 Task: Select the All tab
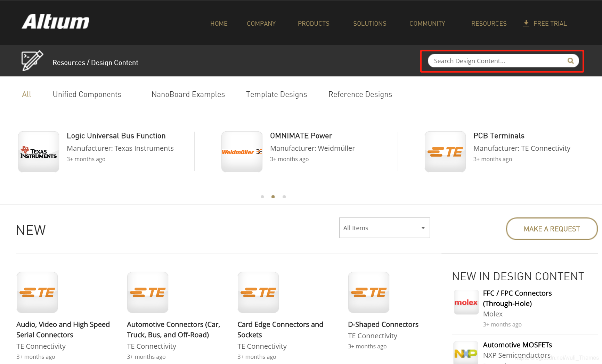point(26,94)
